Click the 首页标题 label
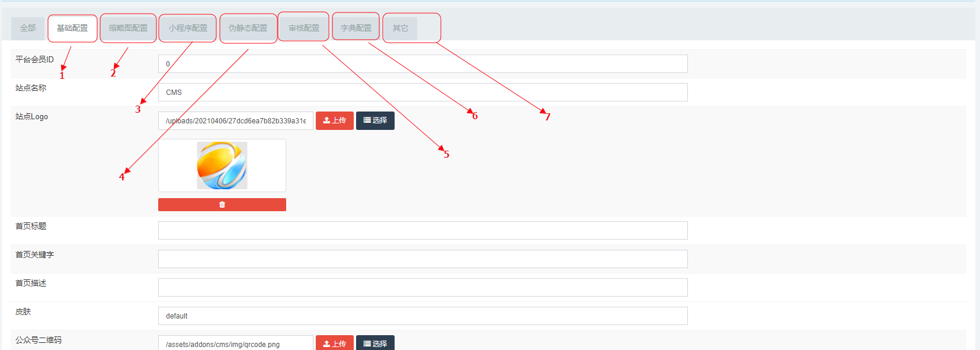Image resolution: width=980 pixels, height=350 pixels. (x=31, y=226)
